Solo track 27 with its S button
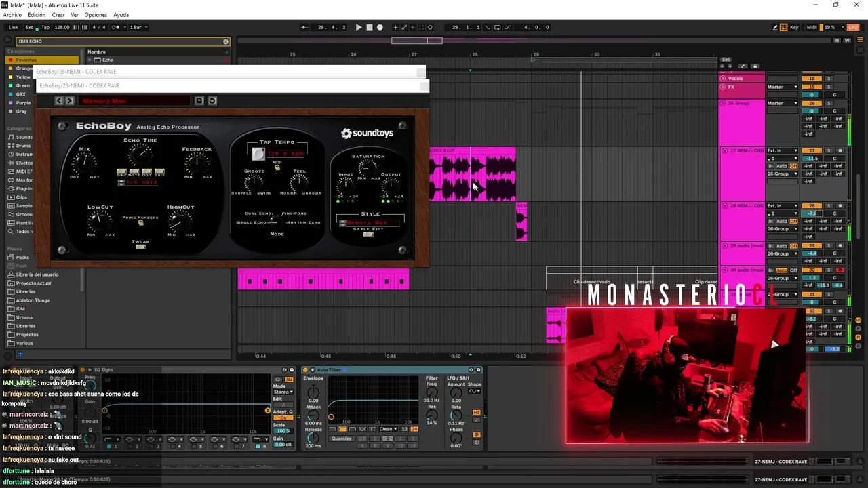Viewport: 868px width, 488px height. (829, 150)
